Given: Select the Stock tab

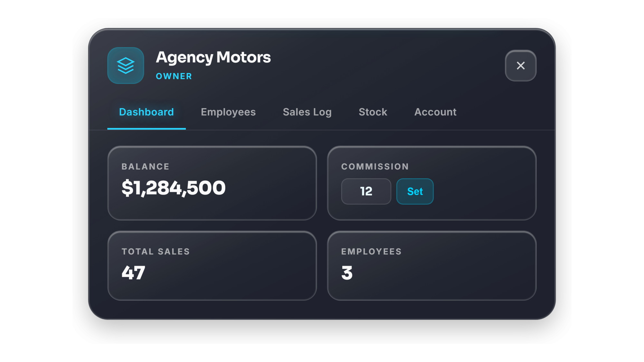Looking at the screenshot, I should tap(373, 112).
